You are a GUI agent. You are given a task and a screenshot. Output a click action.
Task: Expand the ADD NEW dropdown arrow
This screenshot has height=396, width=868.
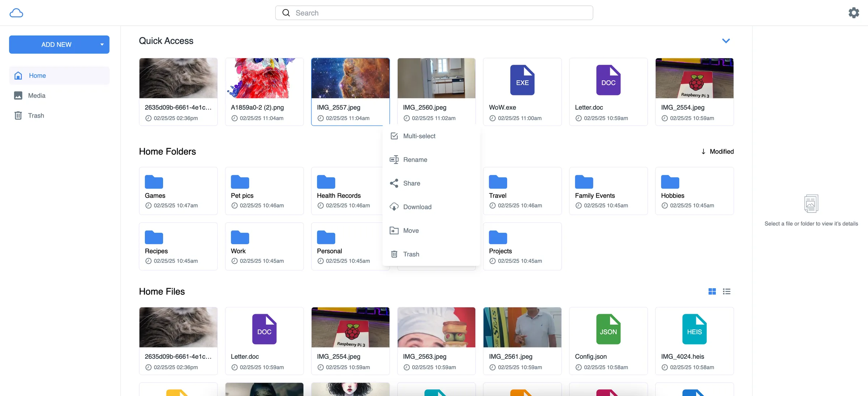click(102, 45)
